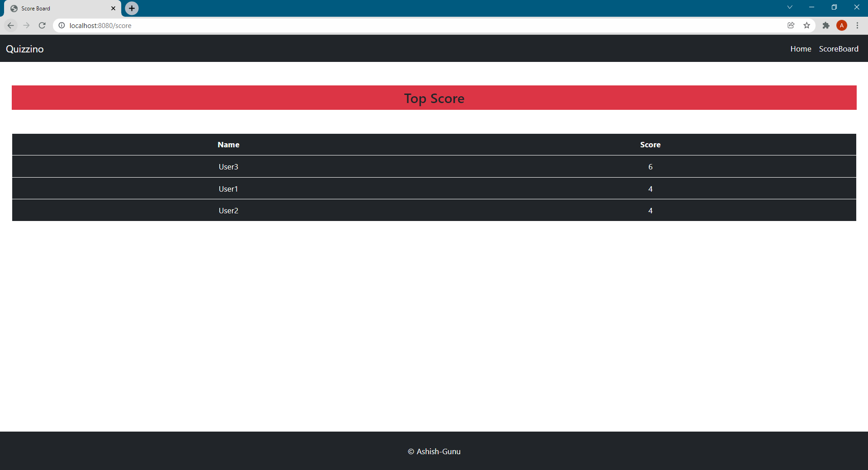Click the browser back arrow
868x470 pixels.
[x=10, y=25]
